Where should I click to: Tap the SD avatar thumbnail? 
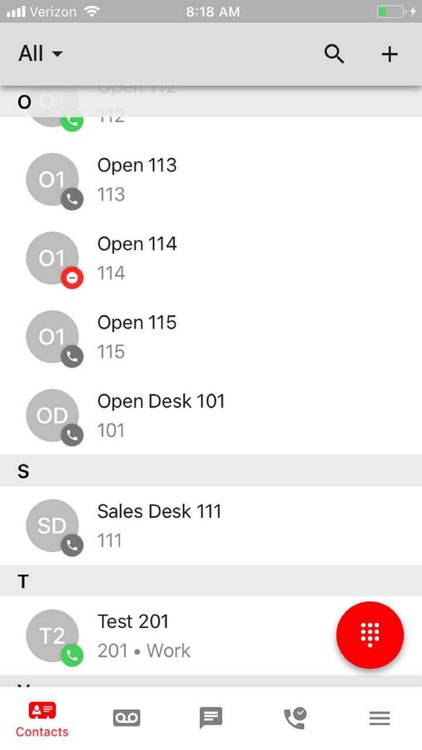(52, 526)
